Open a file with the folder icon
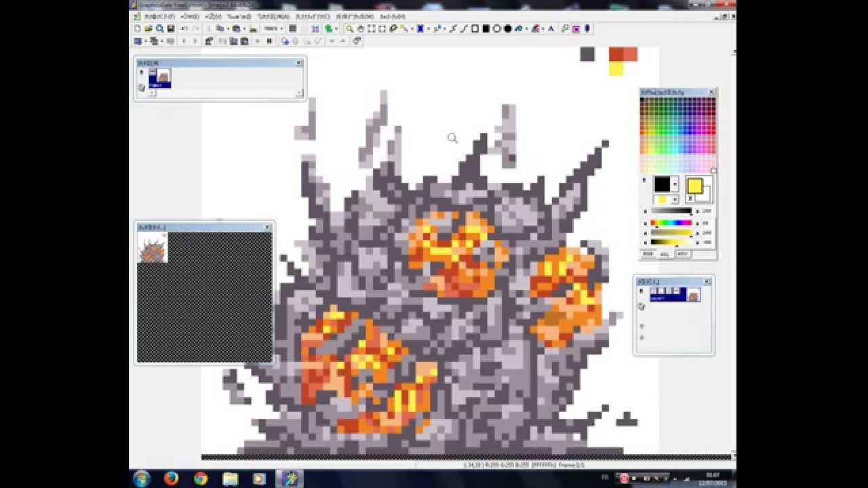Image resolution: width=868 pixels, height=488 pixels. point(149,28)
